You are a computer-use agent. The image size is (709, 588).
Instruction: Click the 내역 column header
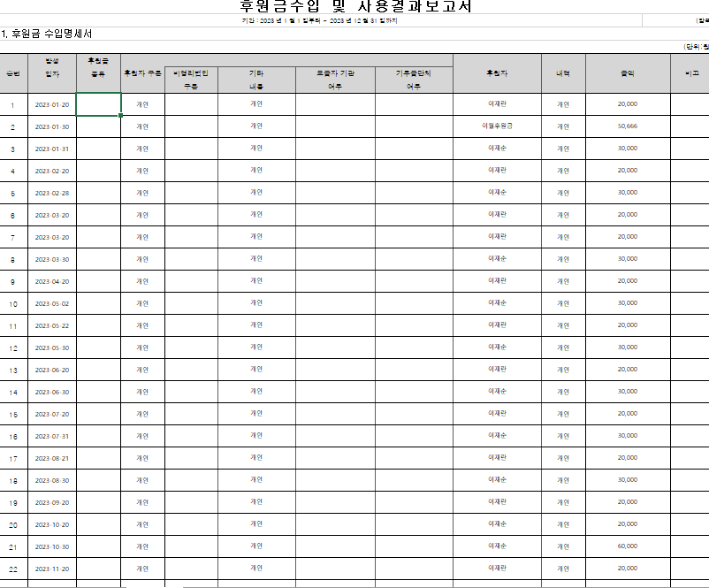(563, 73)
